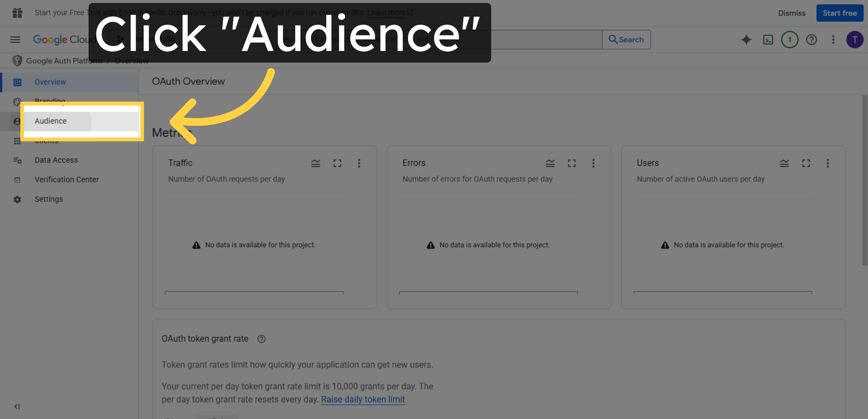Open the hamburger navigation menu
Image resolution: width=868 pixels, height=419 pixels.
pos(15,39)
